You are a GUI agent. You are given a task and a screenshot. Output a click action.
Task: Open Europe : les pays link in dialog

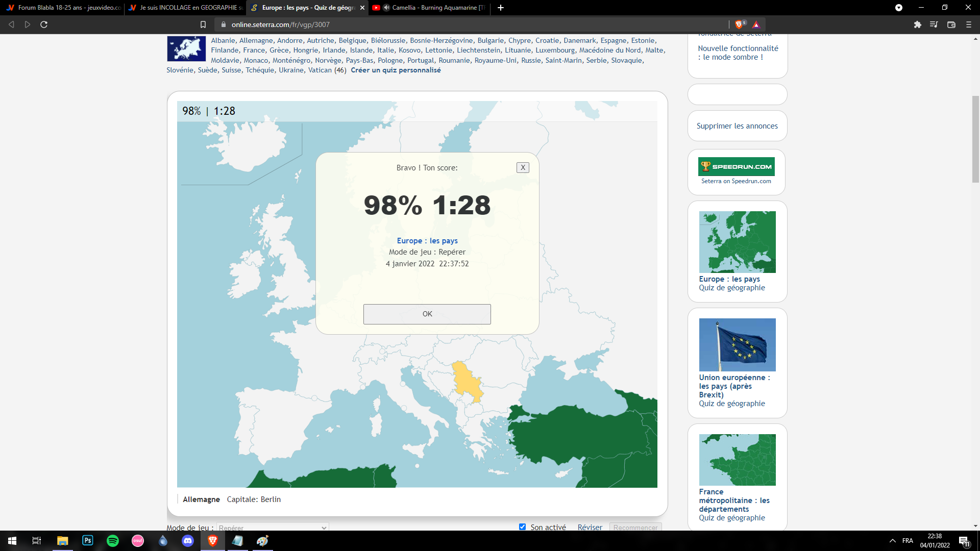427,241
